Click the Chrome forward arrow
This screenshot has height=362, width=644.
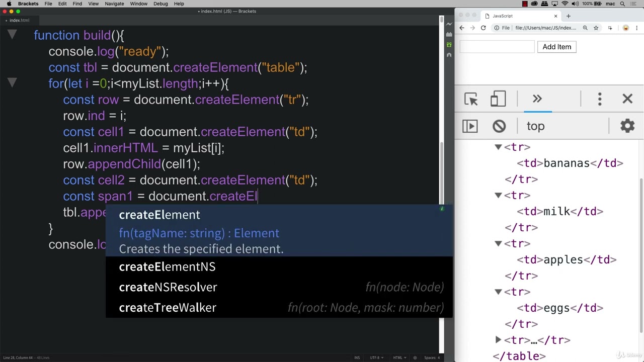pos(472,28)
